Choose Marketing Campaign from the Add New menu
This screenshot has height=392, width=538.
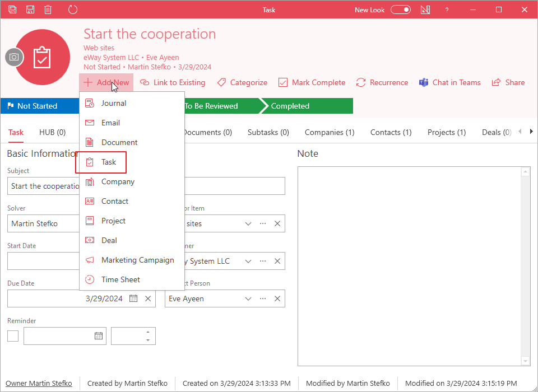pyautogui.click(x=132, y=260)
